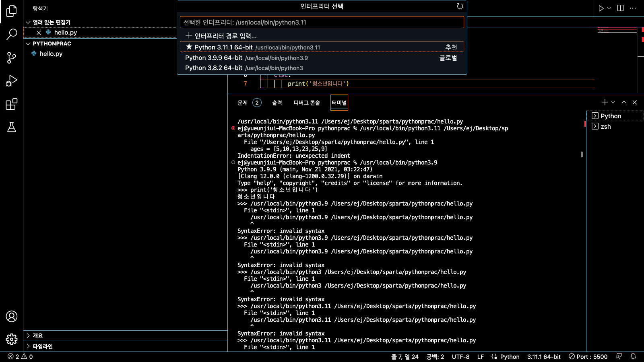Image resolution: width=644 pixels, height=362 pixels.
Task: Create a new terminal with plus icon
Action: pyautogui.click(x=605, y=102)
